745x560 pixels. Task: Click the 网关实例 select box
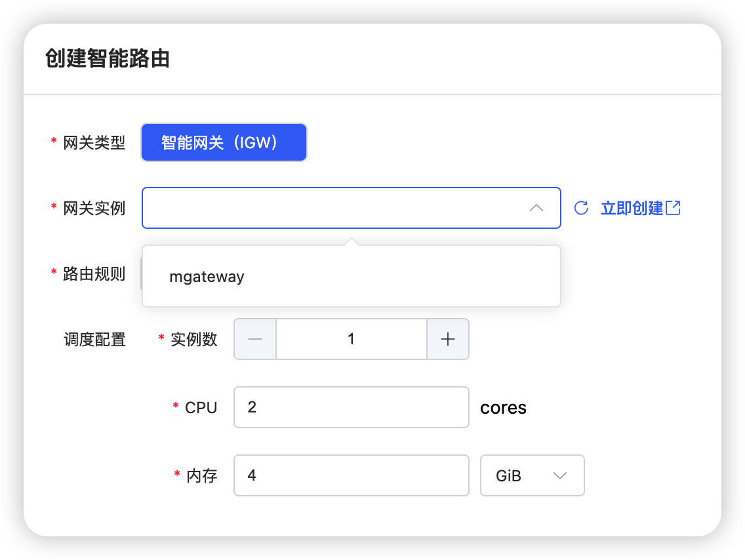pyautogui.click(x=334, y=209)
